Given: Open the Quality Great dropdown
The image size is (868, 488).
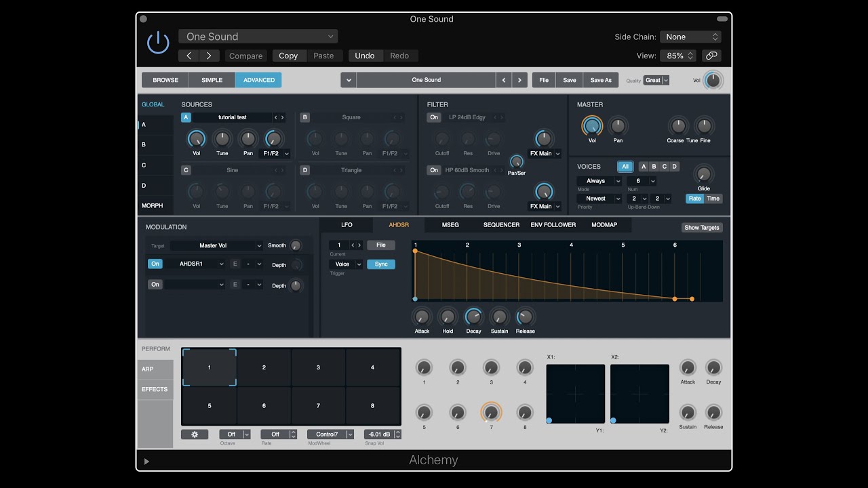Looking at the screenshot, I should [x=656, y=80].
